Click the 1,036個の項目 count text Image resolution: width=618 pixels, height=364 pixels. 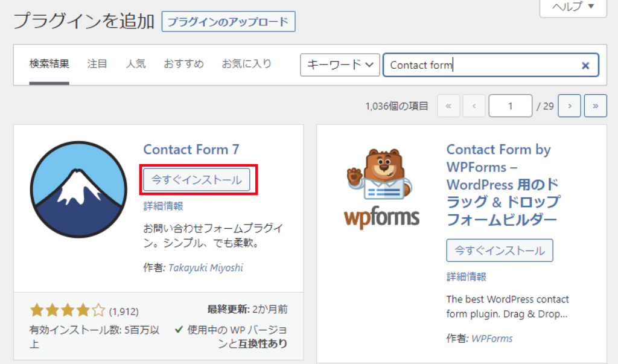pos(397,106)
